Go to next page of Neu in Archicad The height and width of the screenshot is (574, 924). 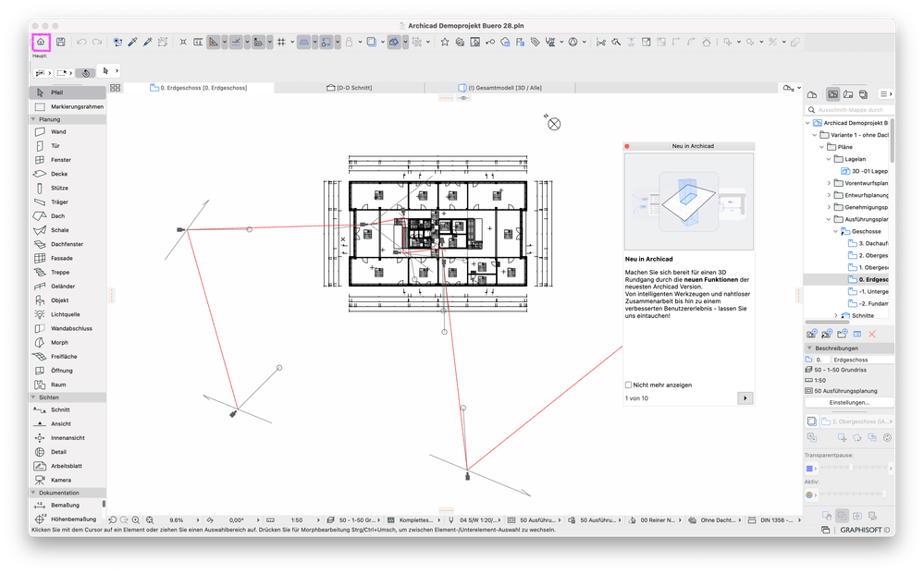[745, 398]
